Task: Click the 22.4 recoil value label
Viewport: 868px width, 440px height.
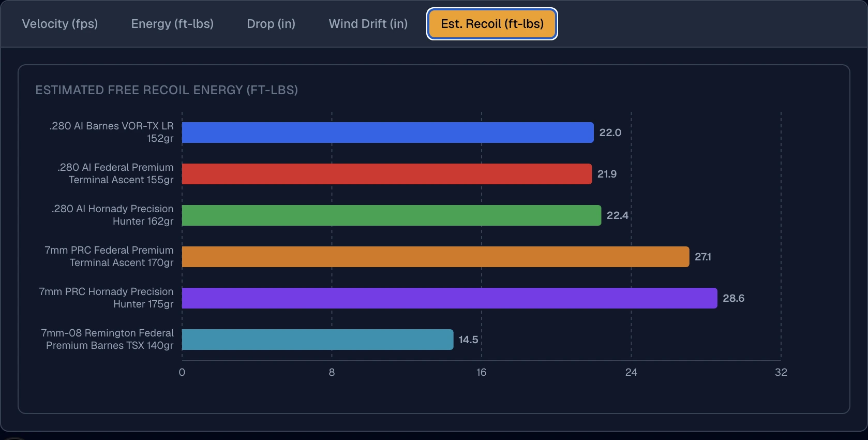Action: 618,215
